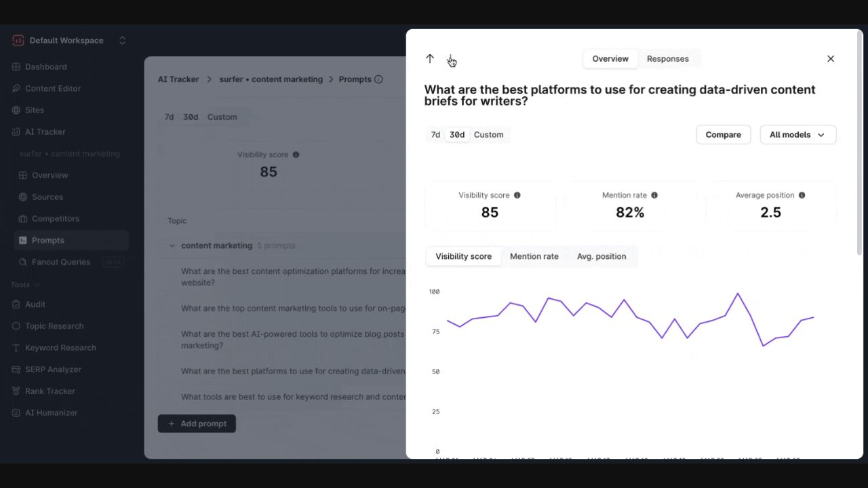The height and width of the screenshot is (488, 868).
Task: Open info tooltip beside Average position
Action: point(802,195)
